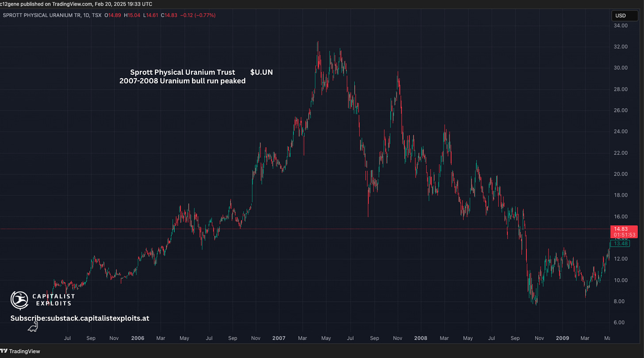Screen dimensions: 644x358
Task: Click the 2007 label on time axis
Action: [x=279, y=339]
